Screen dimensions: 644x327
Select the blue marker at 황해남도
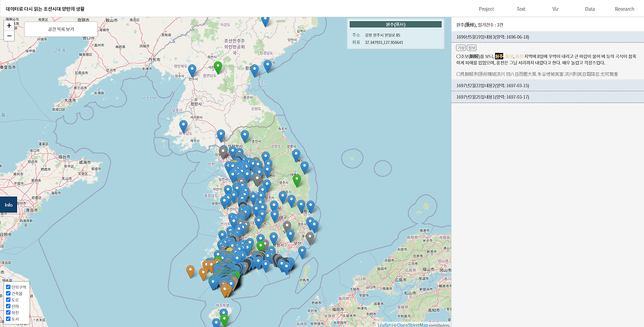tap(183, 126)
